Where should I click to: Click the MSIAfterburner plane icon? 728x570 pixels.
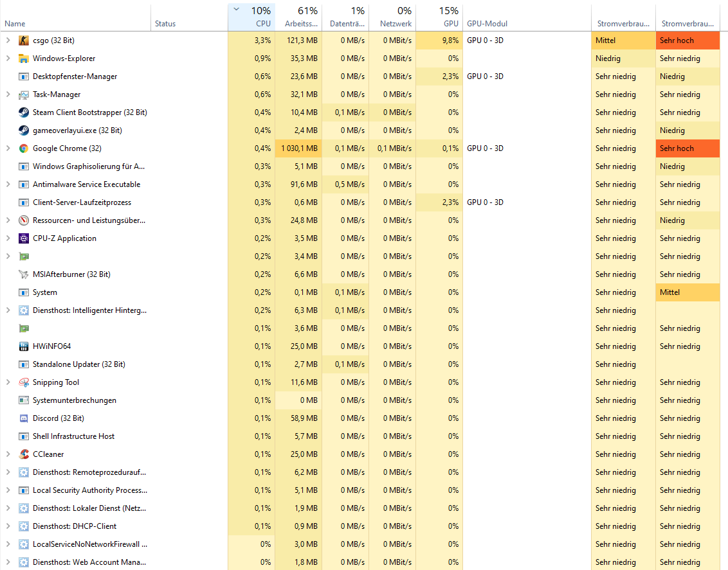[x=24, y=274]
